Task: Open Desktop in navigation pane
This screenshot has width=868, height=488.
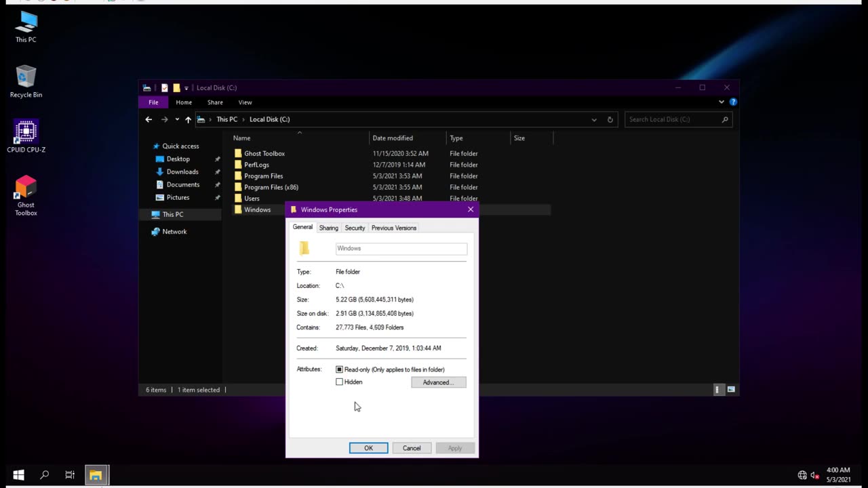Action: [x=178, y=159]
